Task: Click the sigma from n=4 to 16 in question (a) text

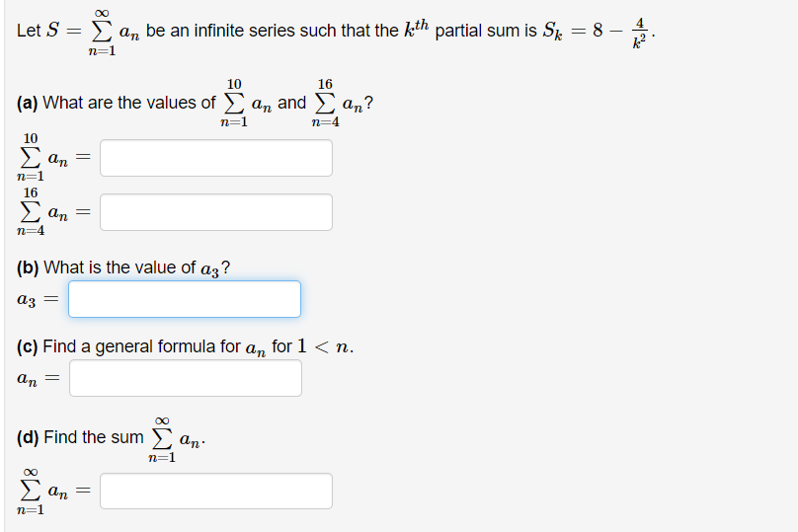Action: (325, 103)
